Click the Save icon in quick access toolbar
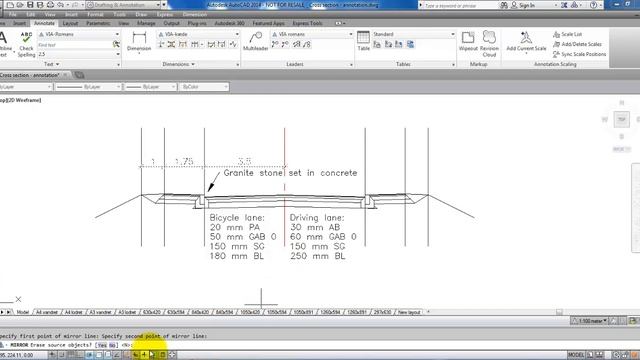Screen dimensions: 640x360 (x=30, y=5)
